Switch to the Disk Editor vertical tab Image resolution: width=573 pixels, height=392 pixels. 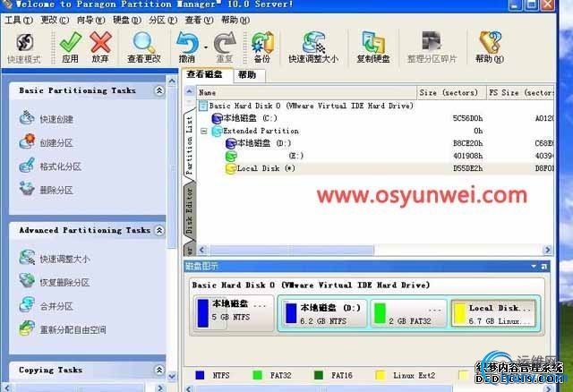pos(189,210)
